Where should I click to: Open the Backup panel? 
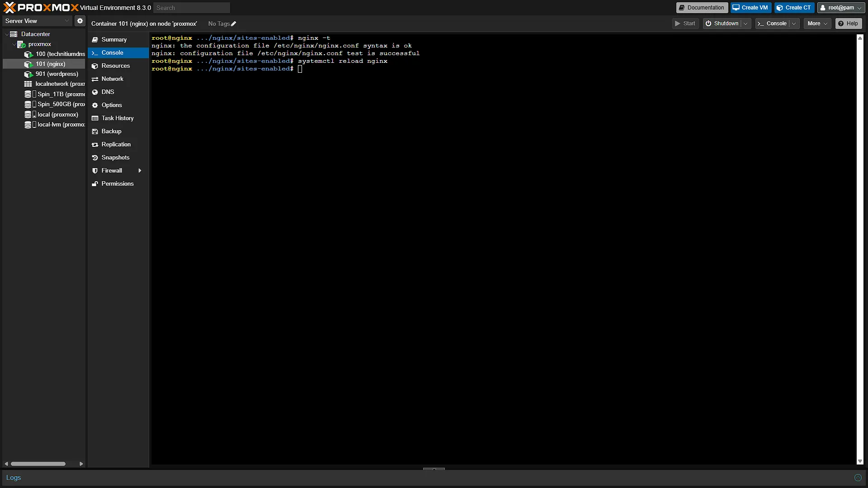[x=118, y=131]
